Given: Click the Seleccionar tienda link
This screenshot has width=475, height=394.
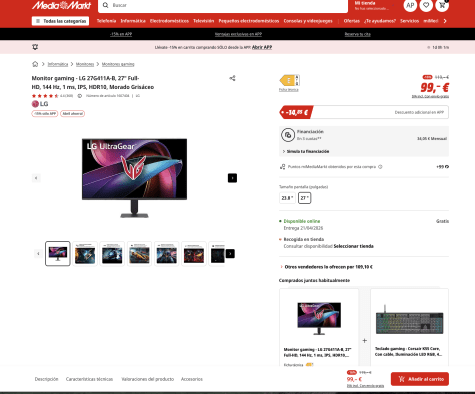Looking at the screenshot, I should click(x=353, y=246).
